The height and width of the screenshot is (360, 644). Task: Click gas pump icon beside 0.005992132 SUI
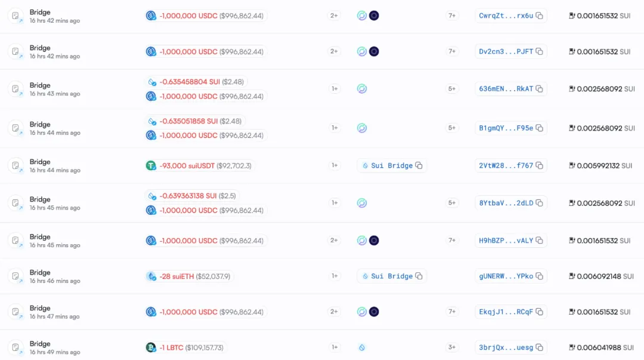pos(572,166)
